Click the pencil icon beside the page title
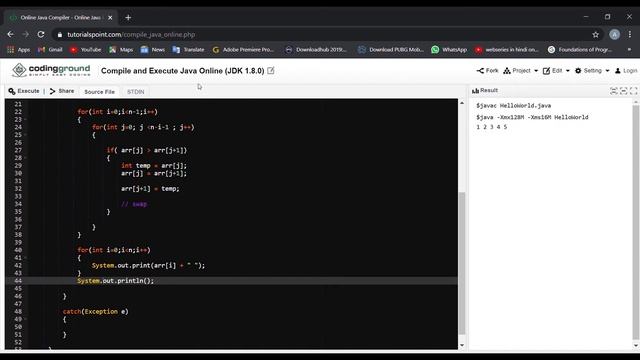The image size is (640, 360). point(271,71)
